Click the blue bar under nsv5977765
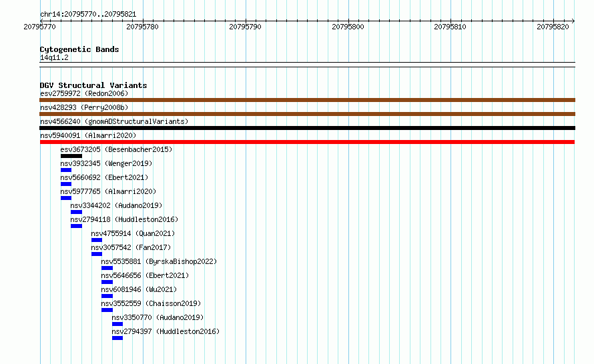This screenshot has width=594, height=364. (x=66, y=198)
